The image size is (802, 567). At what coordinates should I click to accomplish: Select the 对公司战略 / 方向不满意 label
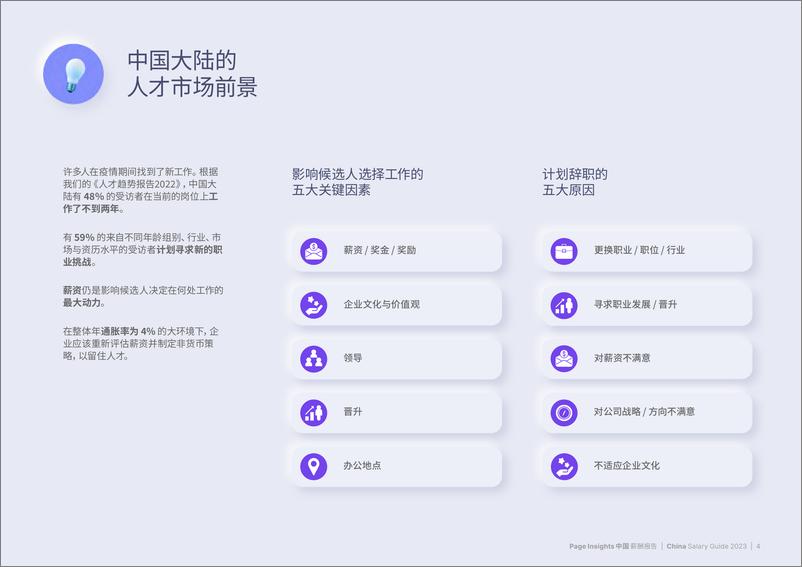click(644, 412)
